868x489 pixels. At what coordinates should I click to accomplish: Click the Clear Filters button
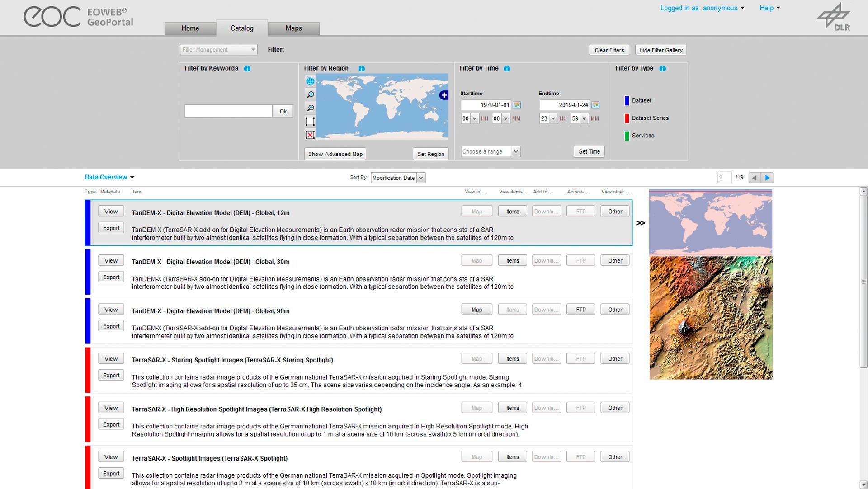click(609, 50)
